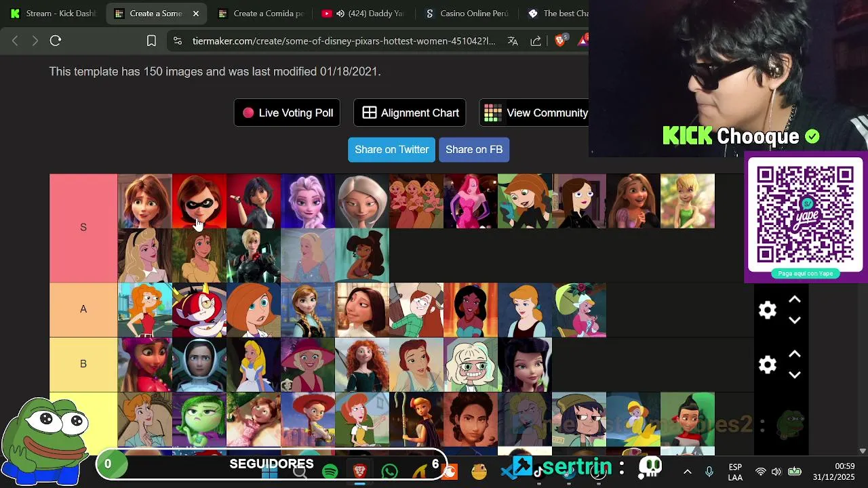Image resolution: width=868 pixels, height=488 pixels.
Task: Start a Live Voting Poll
Action: (287, 113)
